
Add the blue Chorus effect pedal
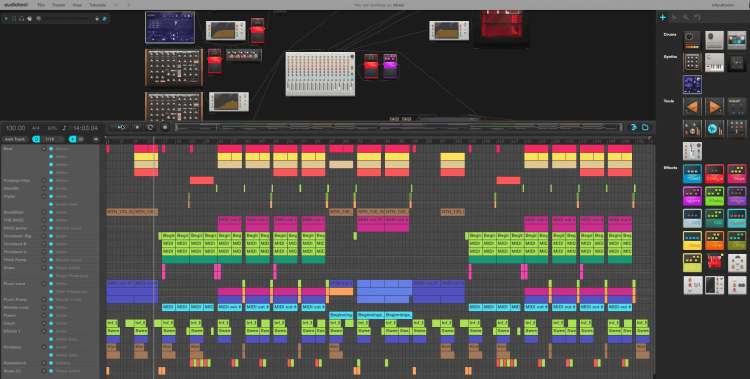click(692, 174)
